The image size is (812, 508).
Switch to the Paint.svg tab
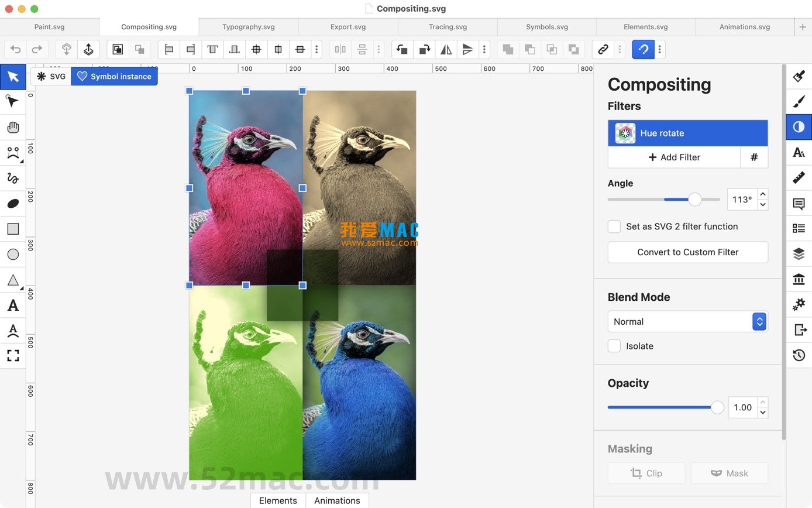(50, 27)
